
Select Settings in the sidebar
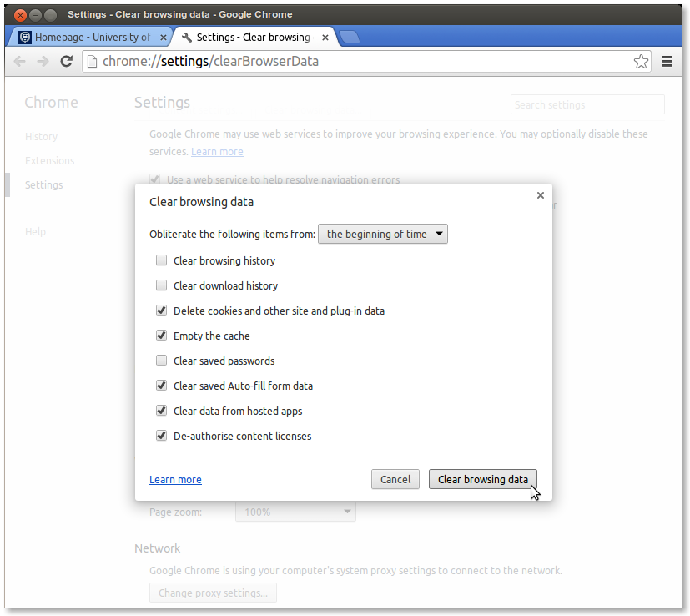click(x=44, y=185)
